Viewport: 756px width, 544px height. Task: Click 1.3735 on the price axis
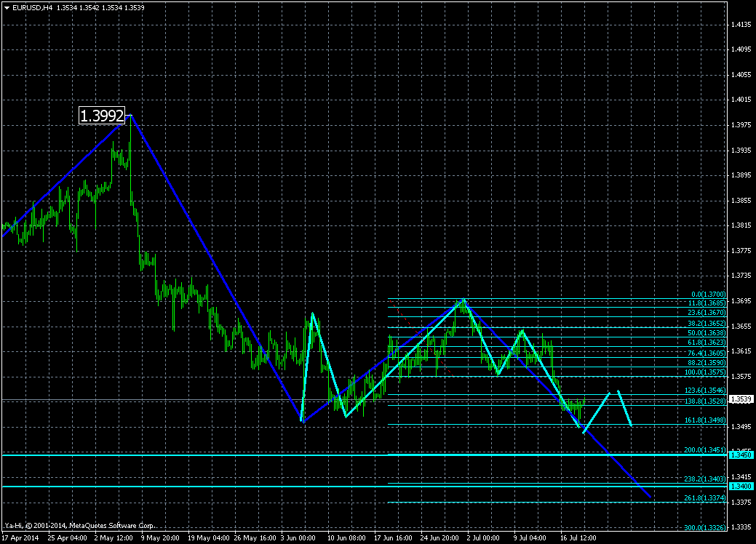(741, 276)
